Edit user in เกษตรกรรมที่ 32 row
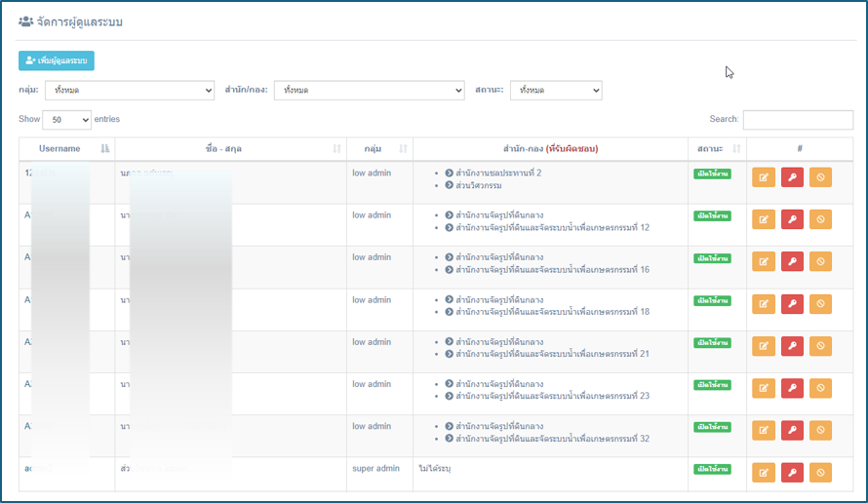Image resolution: width=868 pixels, height=503 pixels. pos(764,431)
